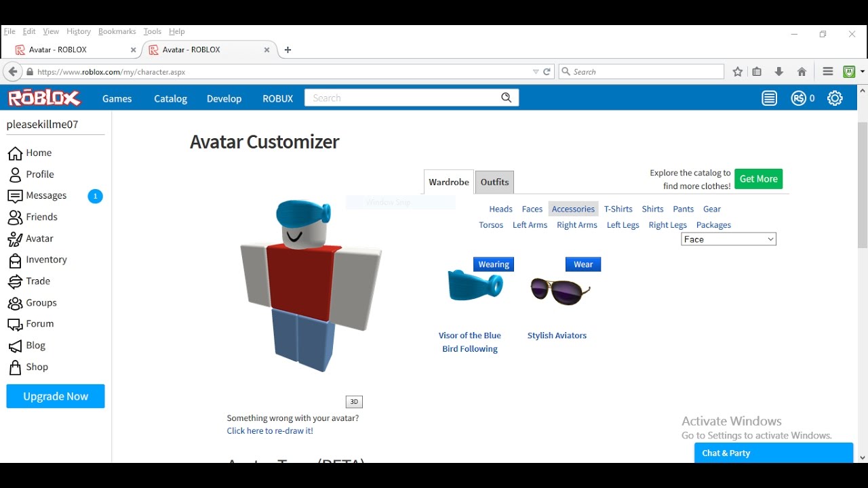868x488 pixels.
Task: Open the notifications feed icon
Action: point(769,98)
